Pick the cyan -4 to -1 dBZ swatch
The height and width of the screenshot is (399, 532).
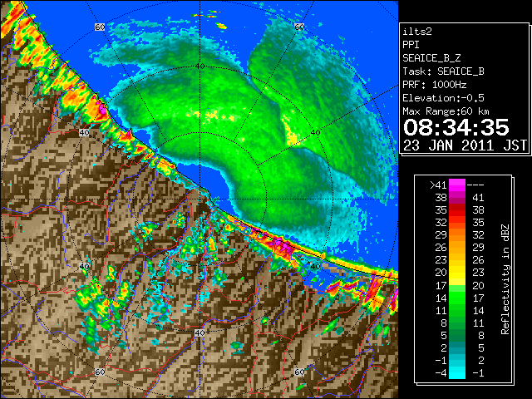457,372
